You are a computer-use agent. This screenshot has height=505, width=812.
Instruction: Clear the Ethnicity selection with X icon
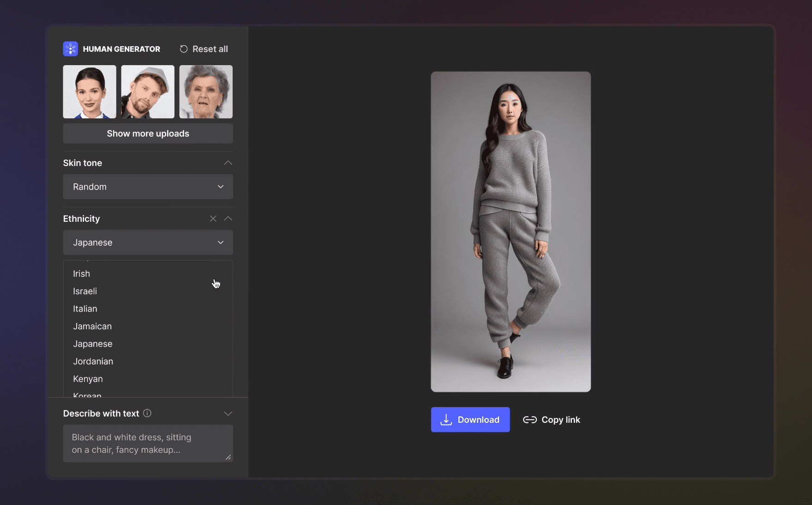(x=213, y=219)
